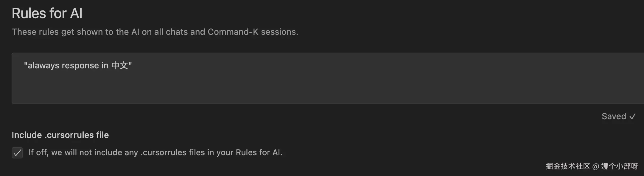Click the "Include .cursorrules file" section label
Viewport: 644px width, 176px height.
[60, 135]
